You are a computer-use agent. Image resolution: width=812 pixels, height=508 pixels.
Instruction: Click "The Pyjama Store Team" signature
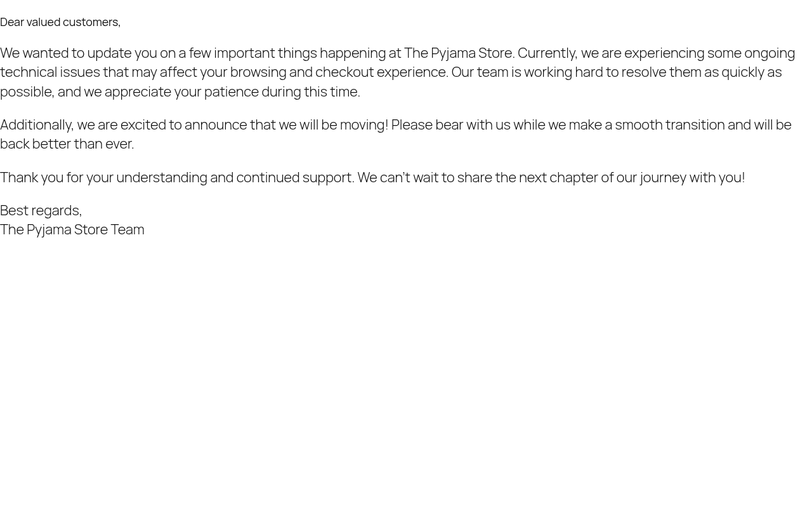[x=72, y=229]
